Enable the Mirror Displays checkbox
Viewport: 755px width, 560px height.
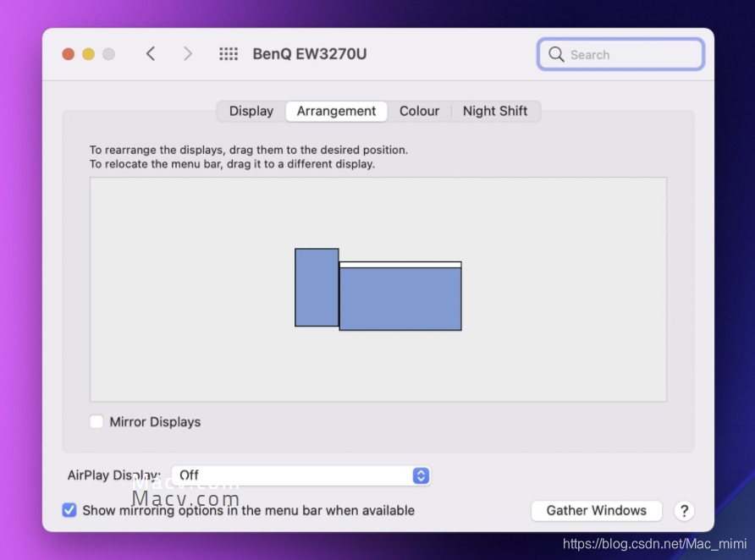96,421
